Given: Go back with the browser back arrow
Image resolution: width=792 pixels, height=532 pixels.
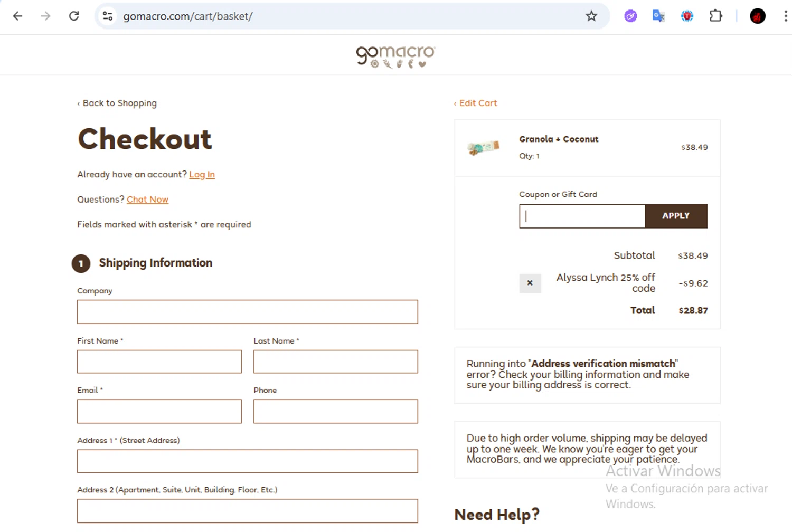Looking at the screenshot, I should pyautogui.click(x=17, y=16).
